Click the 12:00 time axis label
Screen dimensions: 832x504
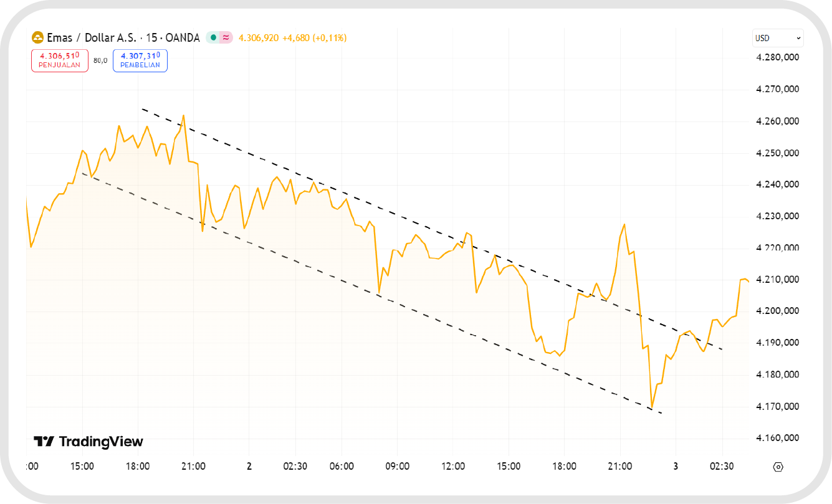[453, 467]
